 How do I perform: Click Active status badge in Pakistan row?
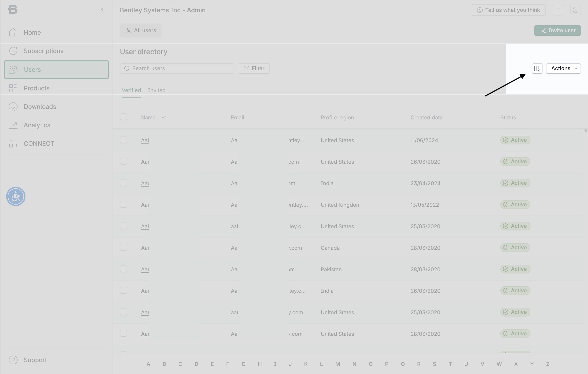point(515,269)
